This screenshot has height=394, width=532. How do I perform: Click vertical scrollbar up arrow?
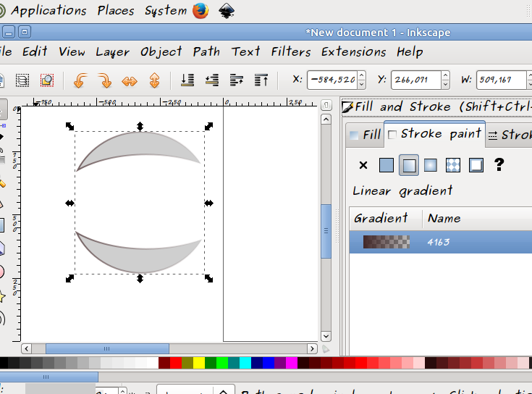pyautogui.click(x=326, y=119)
